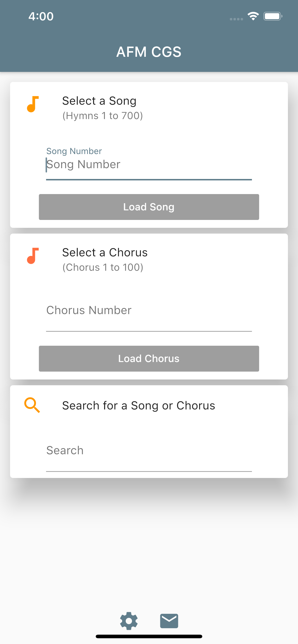Click the Chorus 1 to 100 subtitle
Viewport: 298px width, 644px height.
click(x=103, y=268)
